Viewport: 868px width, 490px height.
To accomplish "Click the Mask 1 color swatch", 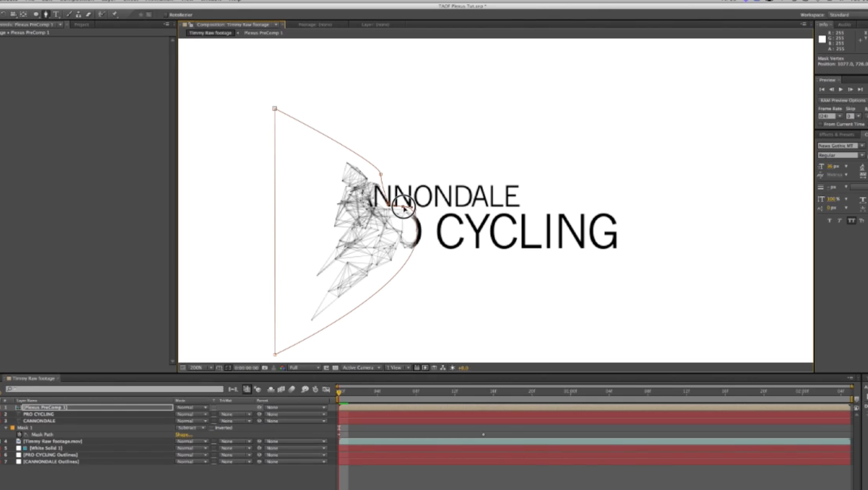I will click(x=12, y=428).
